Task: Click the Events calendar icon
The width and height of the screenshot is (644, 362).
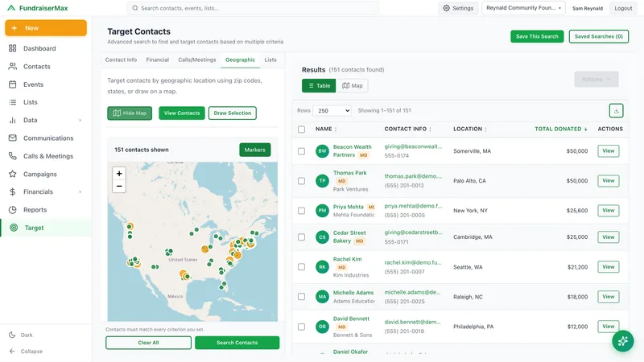Action: tap(13, 84)
